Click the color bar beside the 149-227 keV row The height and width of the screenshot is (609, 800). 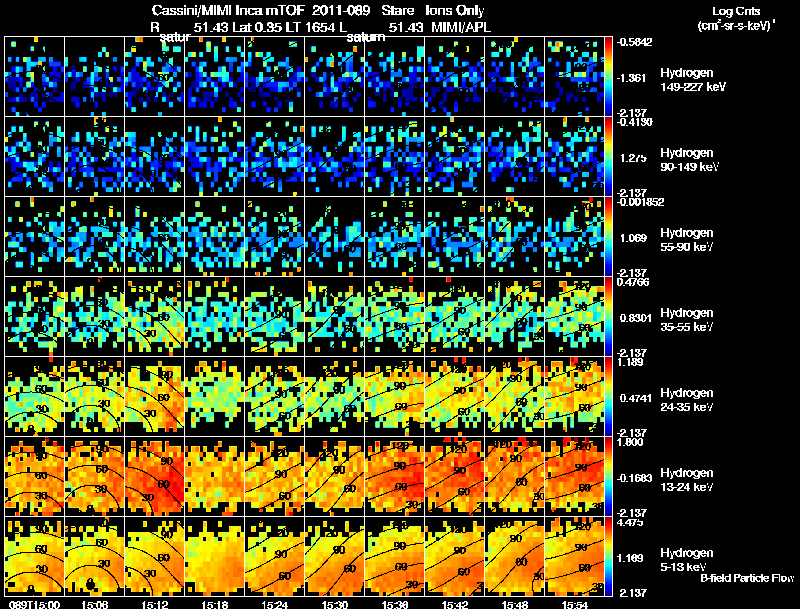pyautogui.click(x=608, y=76)
